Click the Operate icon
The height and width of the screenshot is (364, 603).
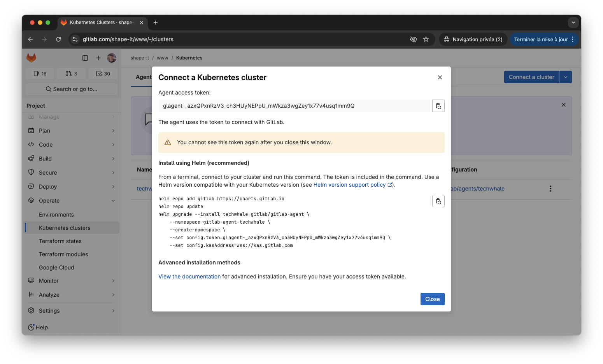[31, 200]
